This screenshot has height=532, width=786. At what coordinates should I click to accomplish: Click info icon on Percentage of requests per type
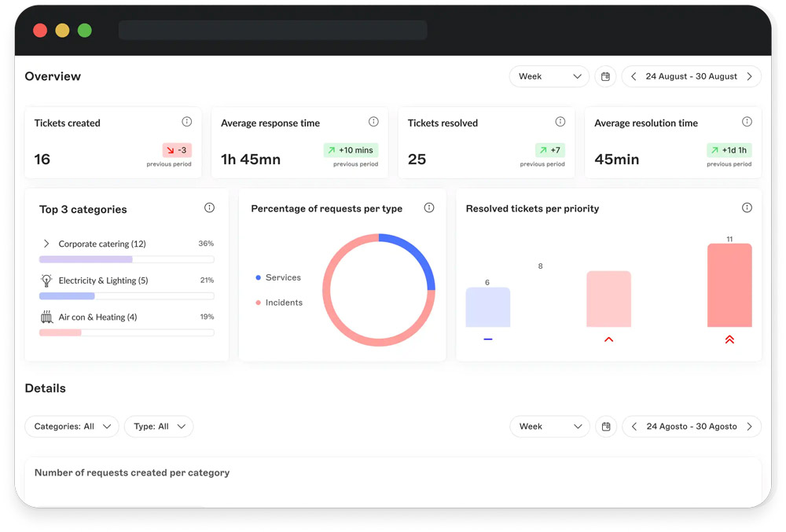tap(429, 208)
